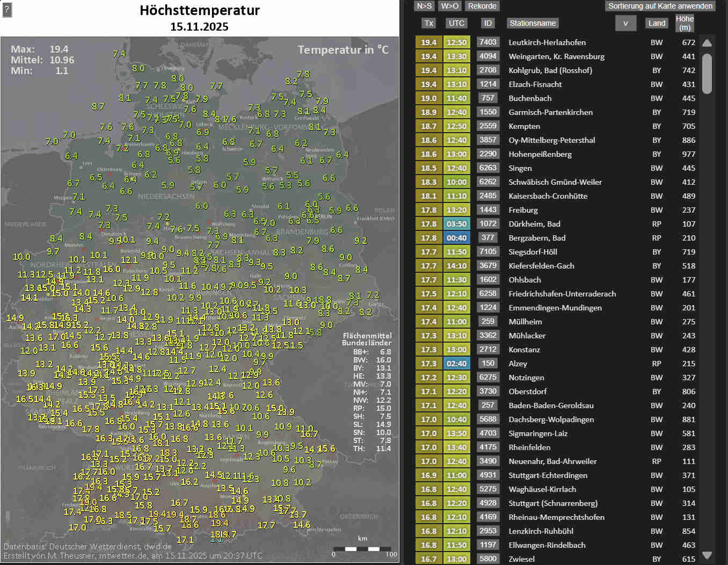
Task: Click the scroll down arrow in station list
Action: pos(707,555)
